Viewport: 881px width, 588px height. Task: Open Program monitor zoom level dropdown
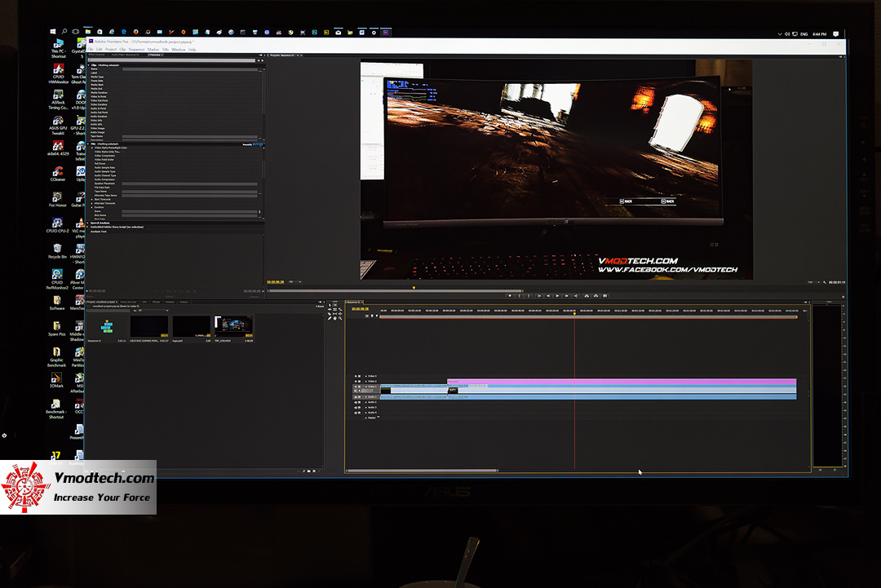pyautogui.click(x=295, y=282)
